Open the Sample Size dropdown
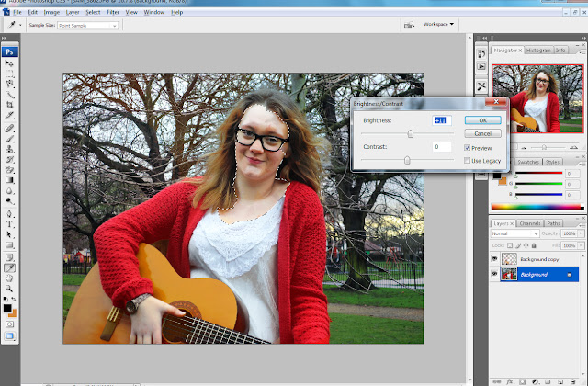The image size is (588, 386). [x=88, y=25]
